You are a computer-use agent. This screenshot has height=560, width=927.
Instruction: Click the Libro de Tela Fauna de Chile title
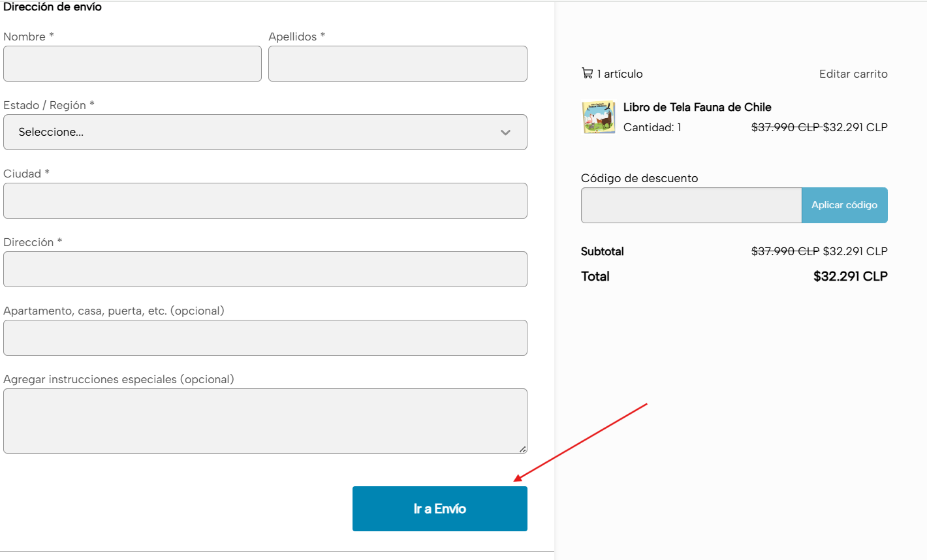pyautogui.click(x=697, y=107)
